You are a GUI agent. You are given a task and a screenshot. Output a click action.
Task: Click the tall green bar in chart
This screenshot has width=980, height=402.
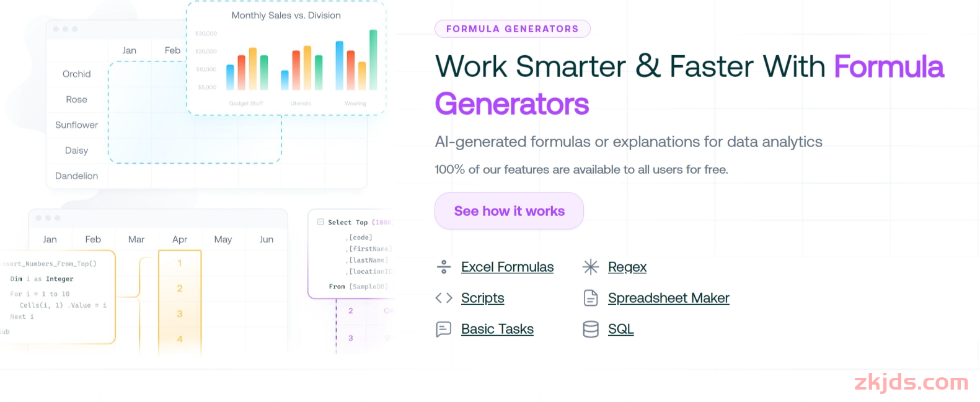(x=373, y=60)
